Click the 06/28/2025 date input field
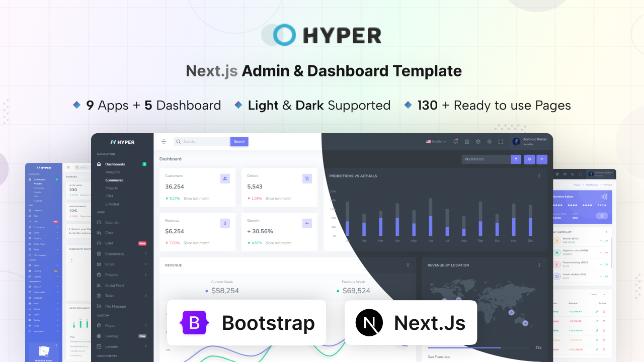644x362 pixels. point(486,159)
